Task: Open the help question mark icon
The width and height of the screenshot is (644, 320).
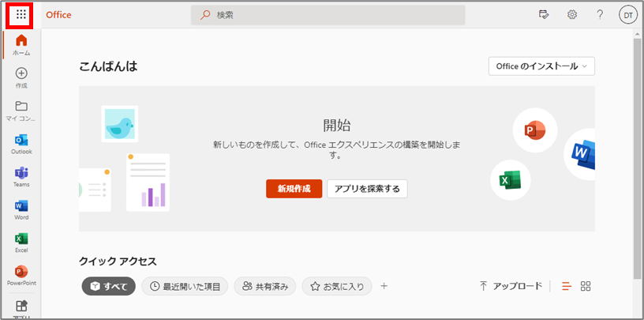Action: pos(600,15)
